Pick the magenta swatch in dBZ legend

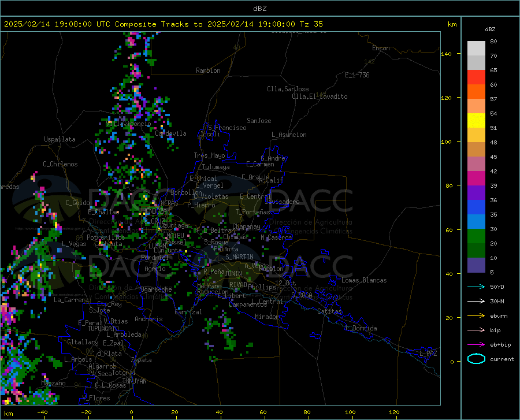pos(476,179)
